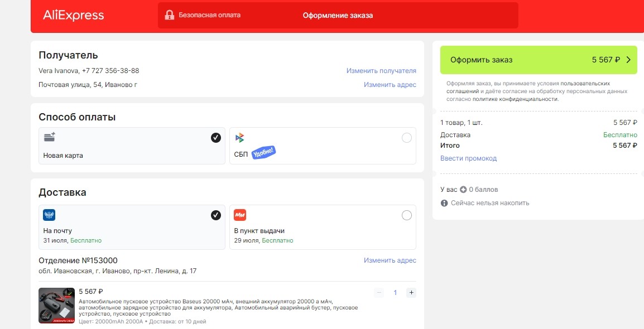
Task: Click product price '5 567 ₽' above title
Action: (91, 291)
